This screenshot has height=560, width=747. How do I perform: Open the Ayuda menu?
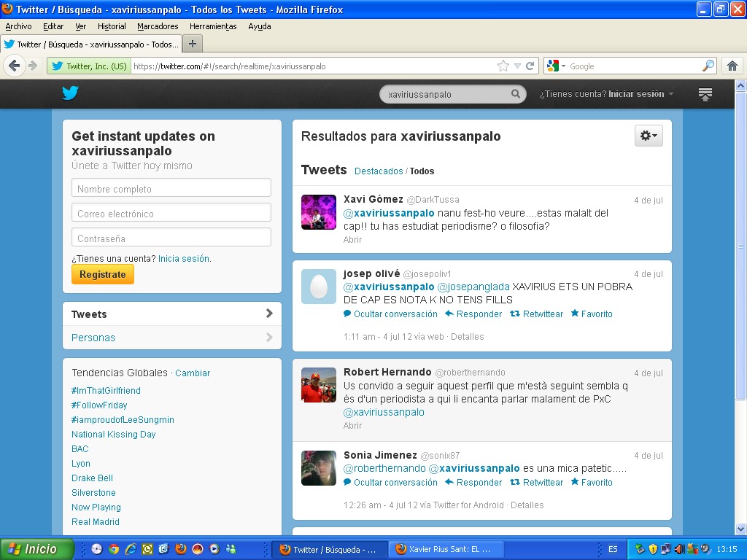[x=260, y=27]
